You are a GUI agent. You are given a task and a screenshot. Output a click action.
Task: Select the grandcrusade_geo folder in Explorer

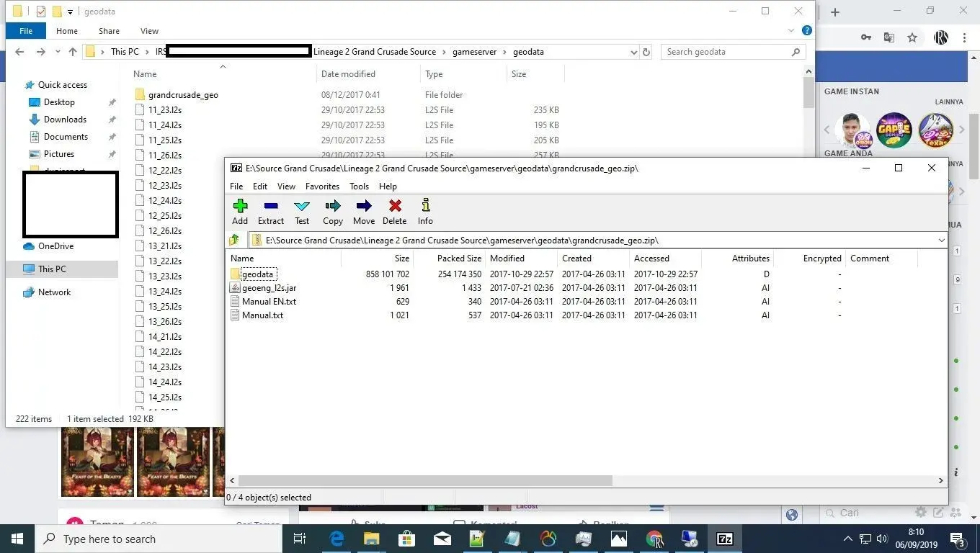(183, 95)
